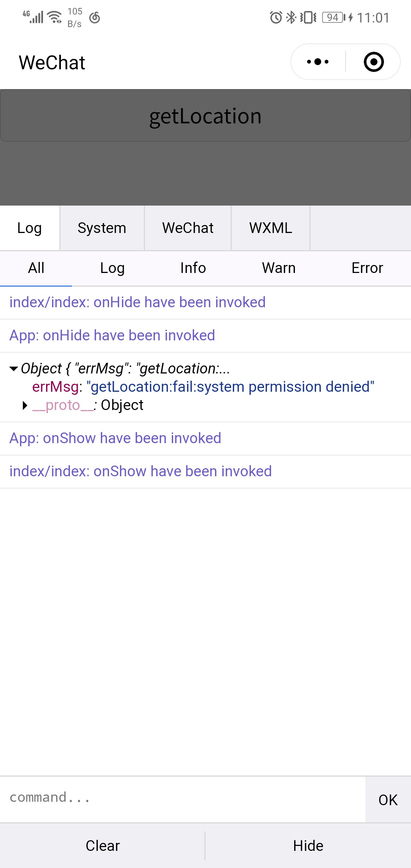This screenshot has width=411, height=868.
Task: Tap the battery level indicator
Action: [x=333, y=18]
